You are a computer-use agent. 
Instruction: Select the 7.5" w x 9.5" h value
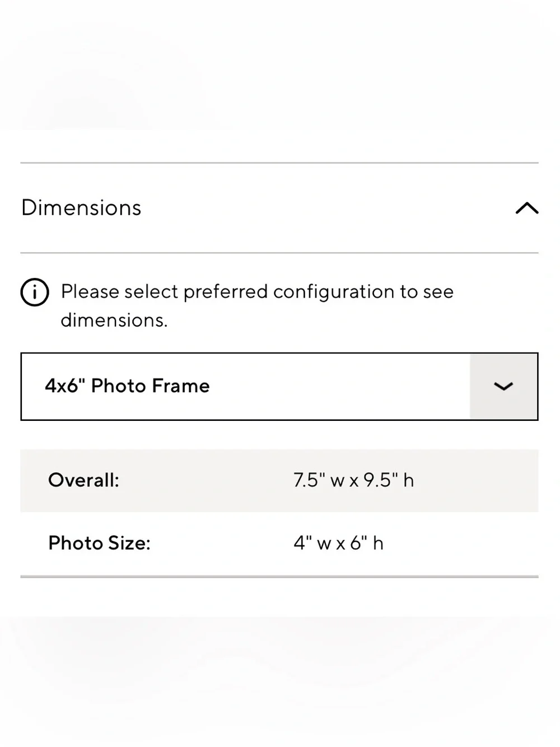tap(353, 480)
